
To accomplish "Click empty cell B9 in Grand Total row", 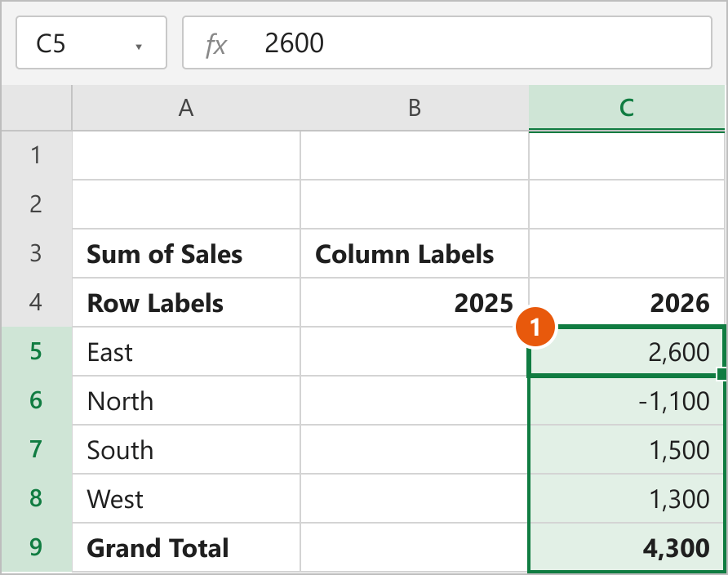I will point(414,547).
